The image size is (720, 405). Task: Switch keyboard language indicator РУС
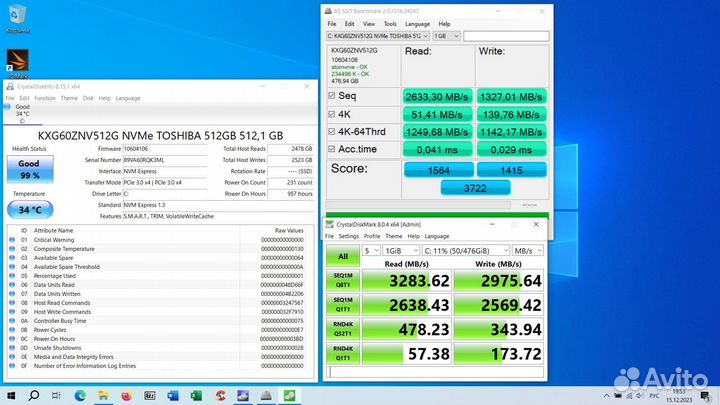(655, 396)
